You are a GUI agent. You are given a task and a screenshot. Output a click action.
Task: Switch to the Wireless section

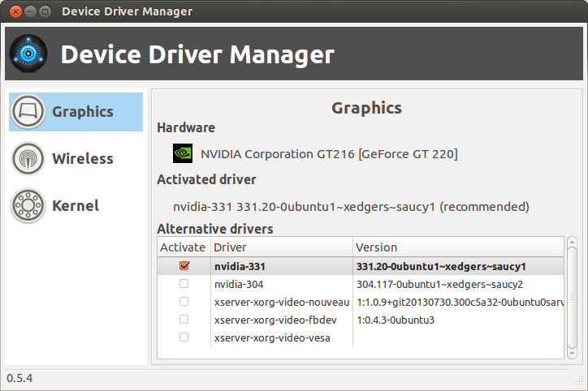82,159
